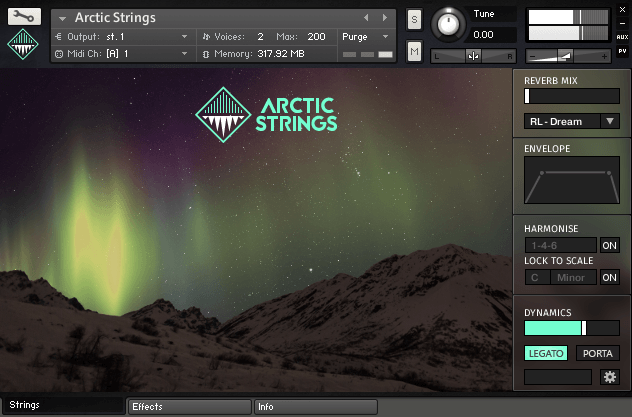Viewport: 632px width, 417px height.
Task: Click the Output routing icon
Action: point(59,37)
